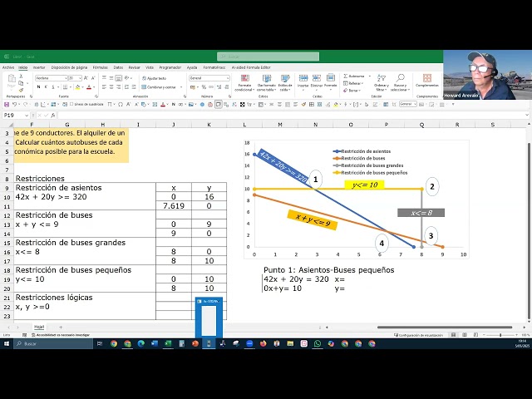
Task: Click the percent style icon
Action: click(204, 87)
